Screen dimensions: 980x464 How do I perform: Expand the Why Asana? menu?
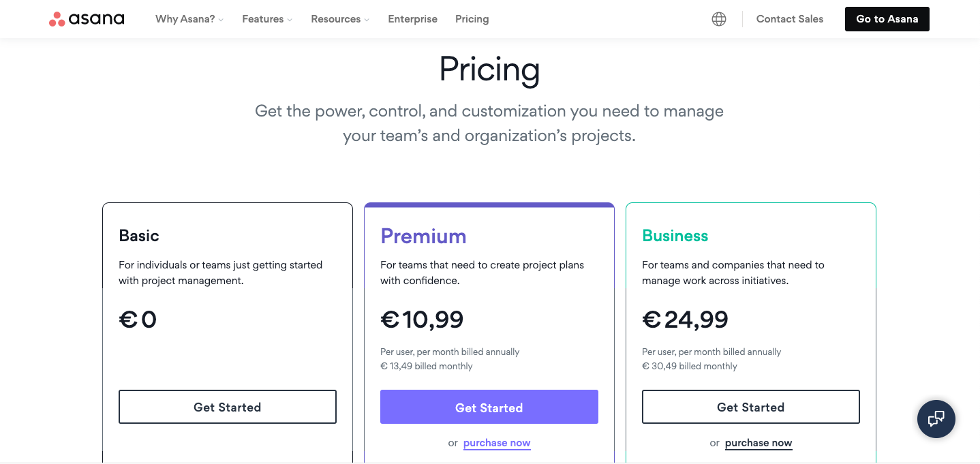(189, 19)
